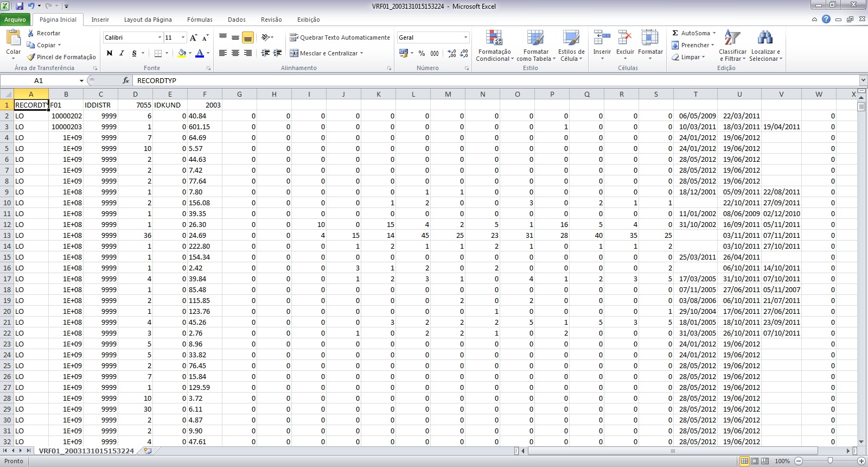This screenshot has width=868, height=467.
Task: Align text to bottom
Action: pos(248,37)
